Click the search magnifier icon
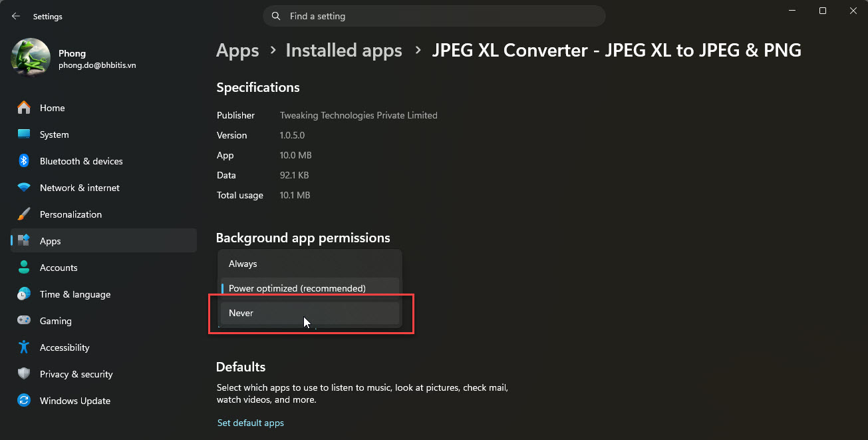Screen dimensions: 868x440 (275, 16)
